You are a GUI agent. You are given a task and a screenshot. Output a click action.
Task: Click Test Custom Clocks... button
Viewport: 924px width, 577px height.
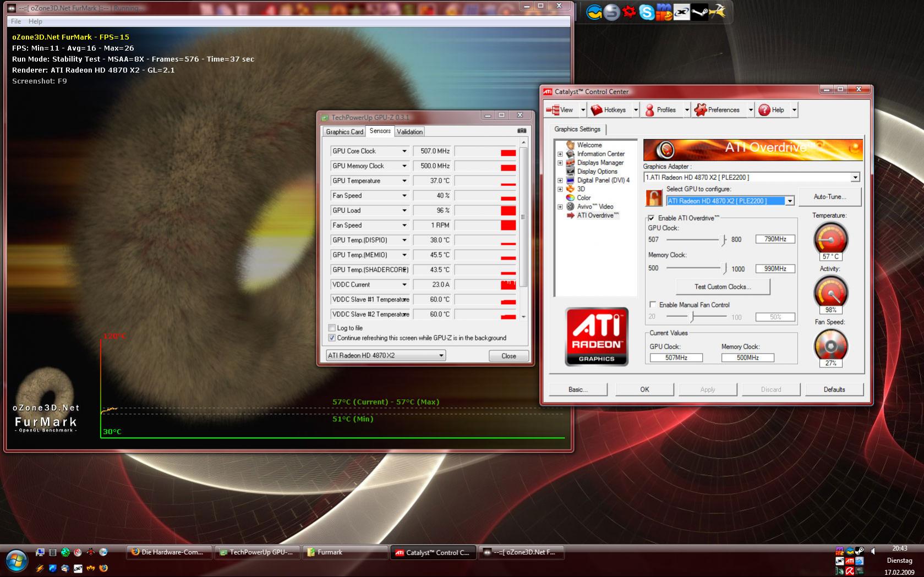(723, 287)
